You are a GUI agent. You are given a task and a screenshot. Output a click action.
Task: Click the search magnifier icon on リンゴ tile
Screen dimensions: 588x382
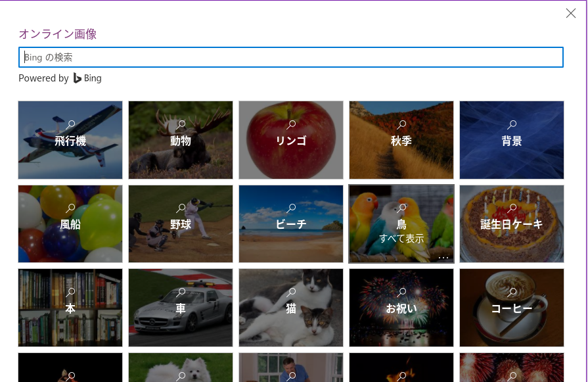point(292,124)
